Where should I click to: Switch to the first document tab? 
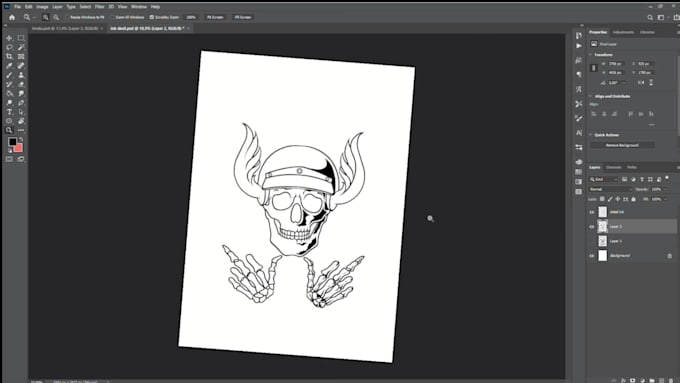[x=65, y=28]
